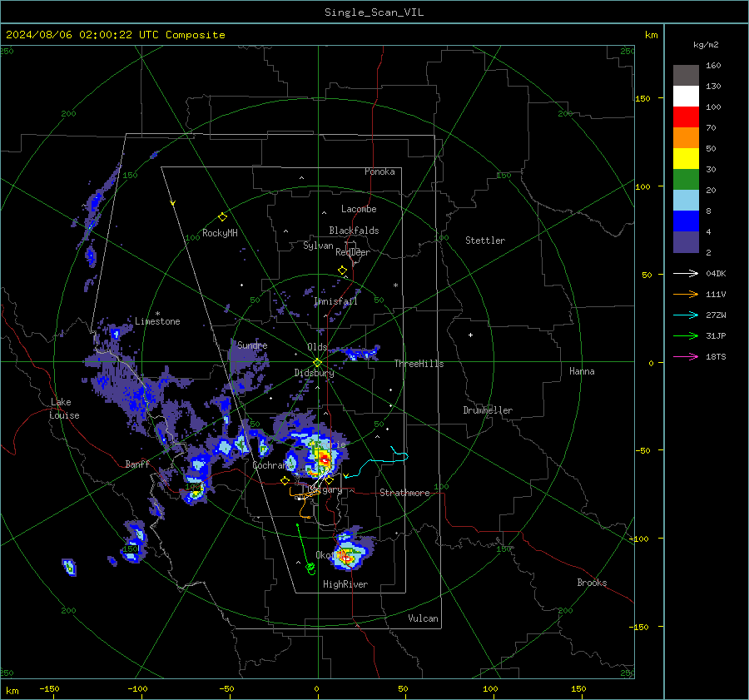This screenshot has height=700, width=749.
Task: Click the yellow radar center marker at Didsbury
Action: [x=317, y=363]
